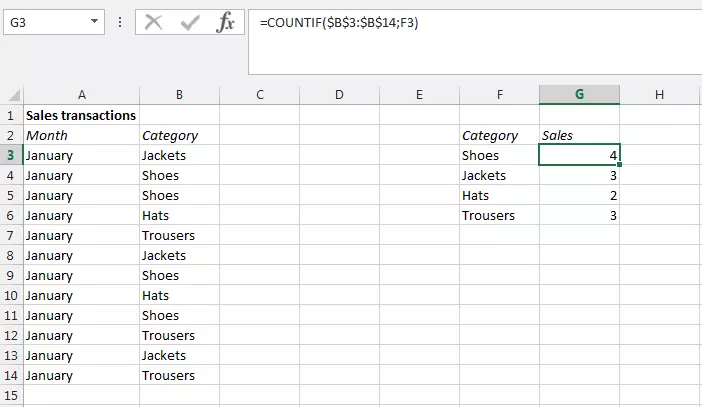Open the Name Box dropdown arrow
Screen dimensions: 702x407
pyautogui.click(x=94, y=22)
